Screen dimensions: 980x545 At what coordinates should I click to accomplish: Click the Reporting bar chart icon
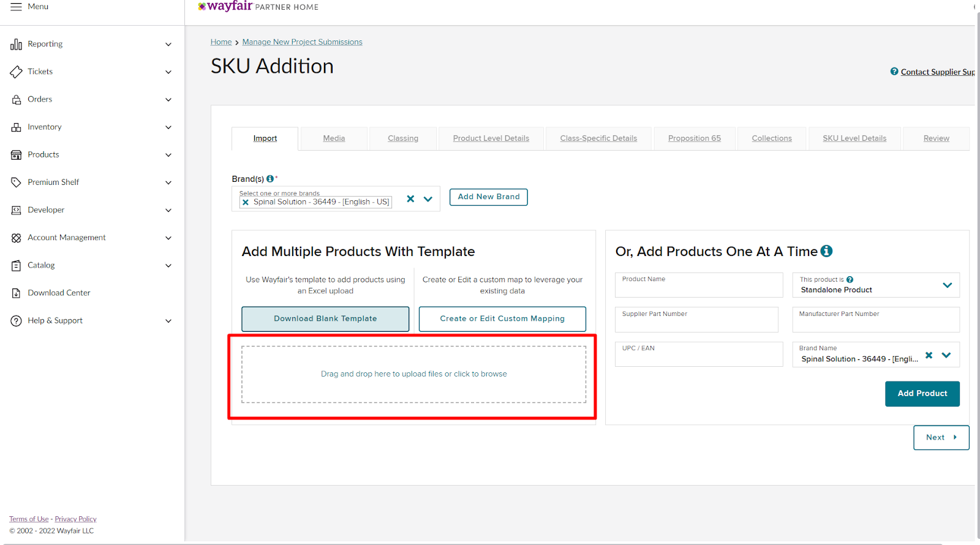[16, 44]
